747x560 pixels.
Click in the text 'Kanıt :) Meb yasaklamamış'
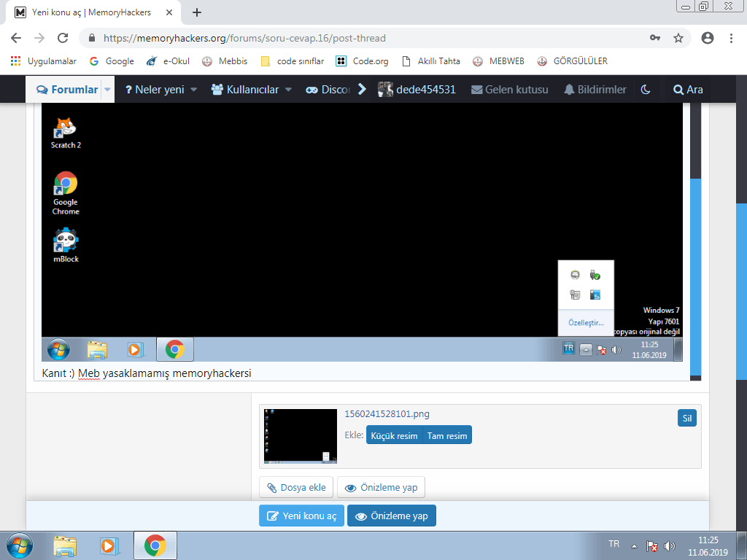coord(105,373)
